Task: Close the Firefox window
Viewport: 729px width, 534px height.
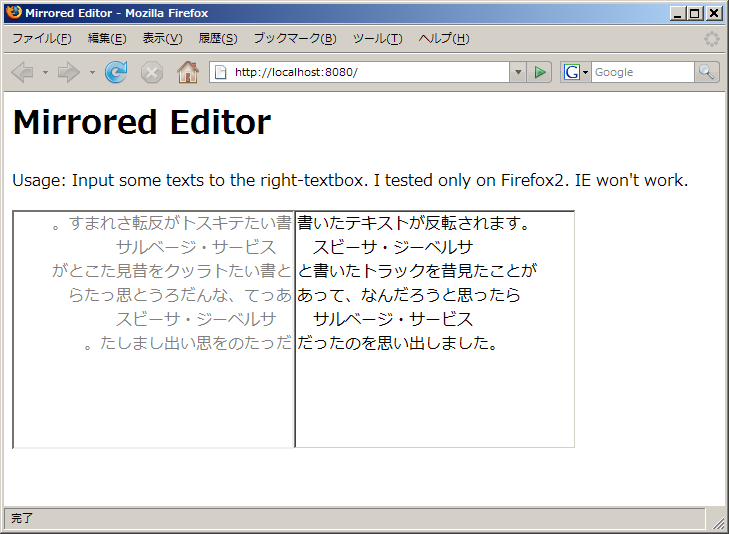Action: (714, 13)
